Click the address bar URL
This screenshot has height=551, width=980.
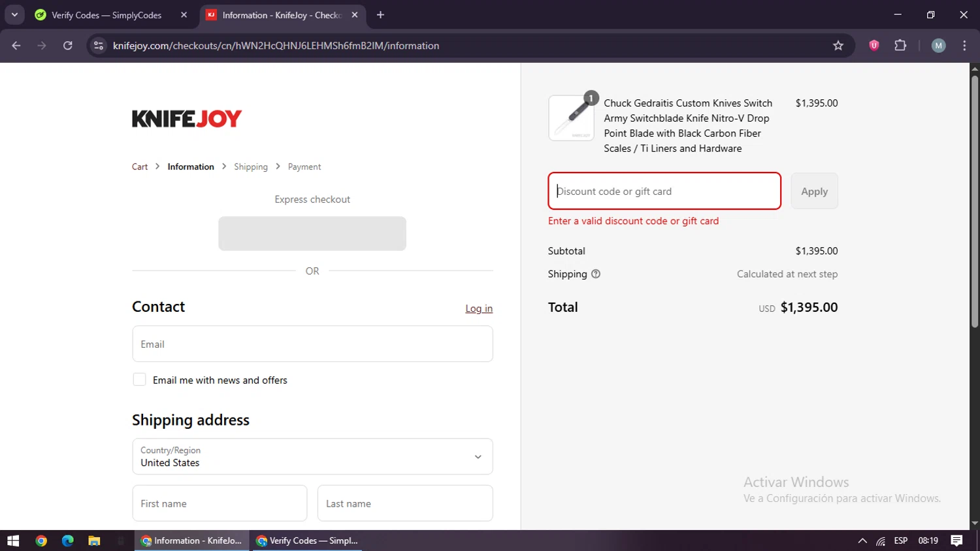click(x=276, y=46)
